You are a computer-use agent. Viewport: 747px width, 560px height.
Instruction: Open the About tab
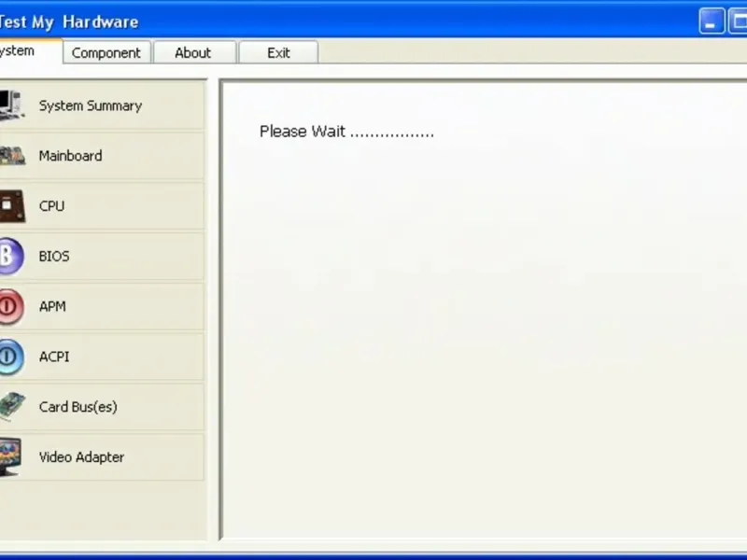tap(193, 52)
